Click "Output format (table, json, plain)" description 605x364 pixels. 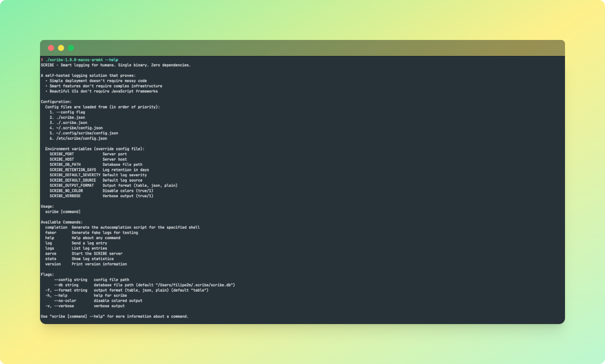point(140,185)
